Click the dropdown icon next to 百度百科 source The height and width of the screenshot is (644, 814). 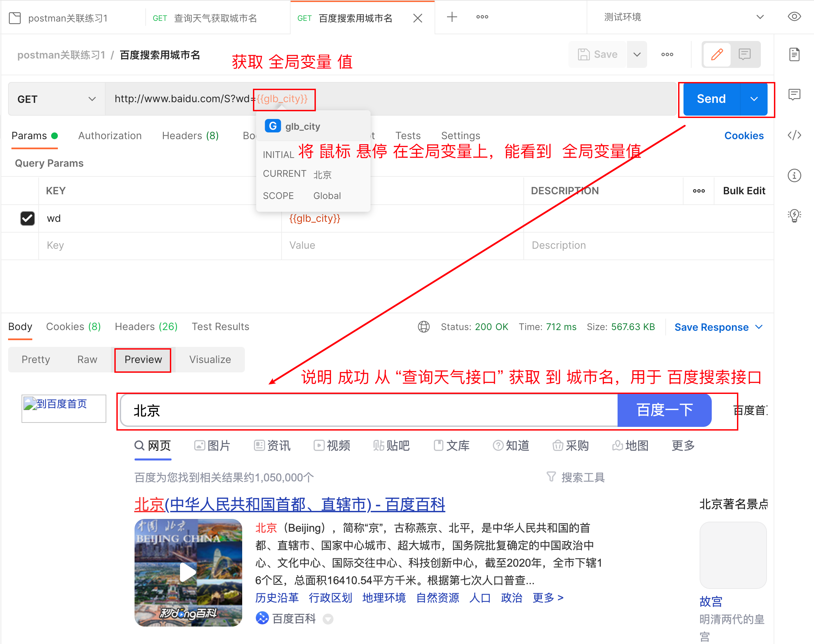point(328,619)
